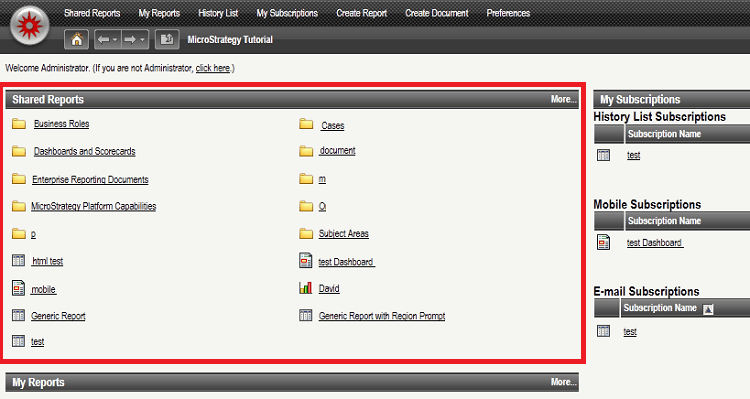Click the folder icon next to p
This screenshot has width=750, height=399.
pyautogui.click(x=19, y=233)
